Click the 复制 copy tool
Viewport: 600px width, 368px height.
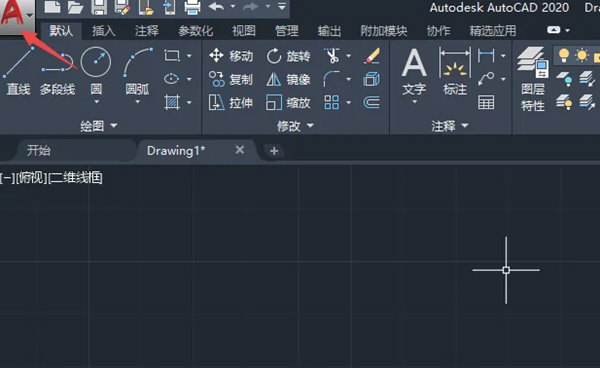point(231,80)
